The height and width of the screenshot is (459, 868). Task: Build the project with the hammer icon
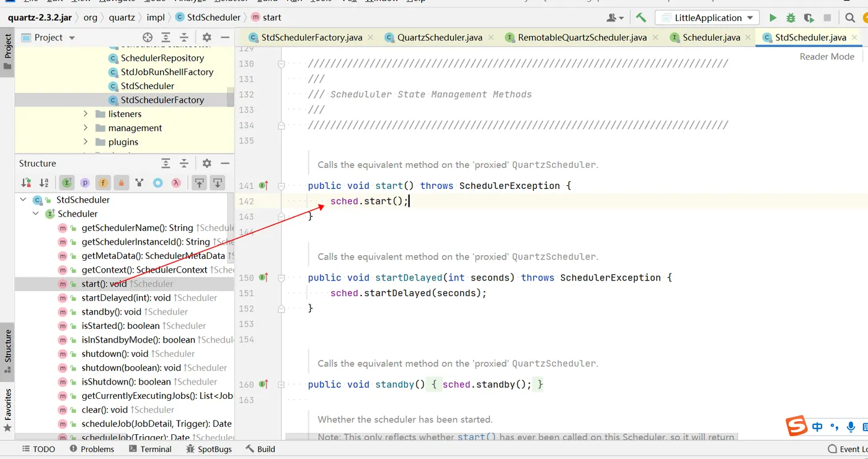pyautogui.click(x=641, y=18)
